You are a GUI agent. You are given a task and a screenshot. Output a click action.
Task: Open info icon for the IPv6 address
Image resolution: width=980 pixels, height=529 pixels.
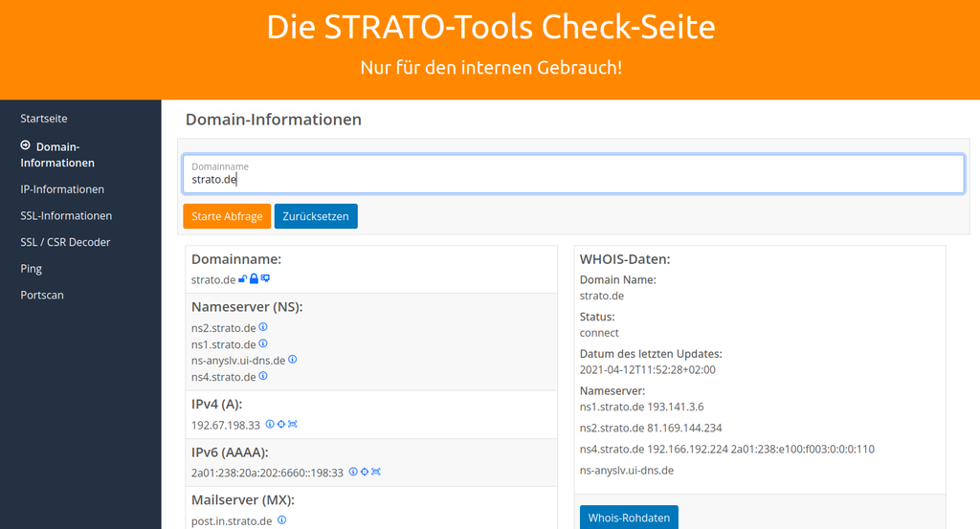pos(353,472)
